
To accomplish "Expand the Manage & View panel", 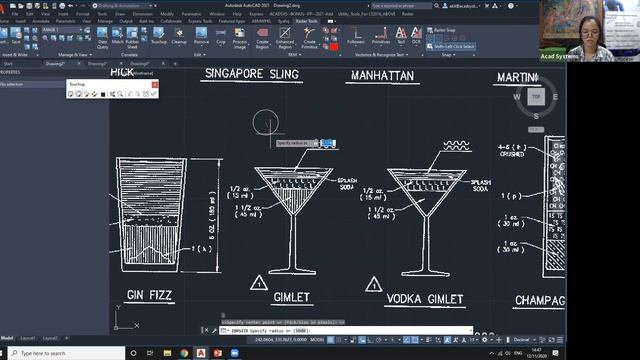I will coord(75,55).
